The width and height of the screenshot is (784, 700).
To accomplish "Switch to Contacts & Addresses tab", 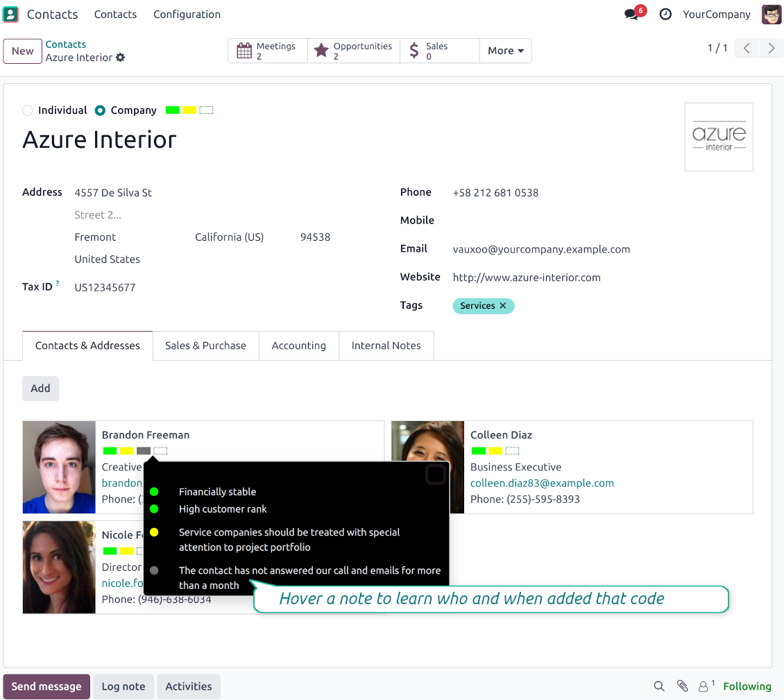I will tap(87, 345).
